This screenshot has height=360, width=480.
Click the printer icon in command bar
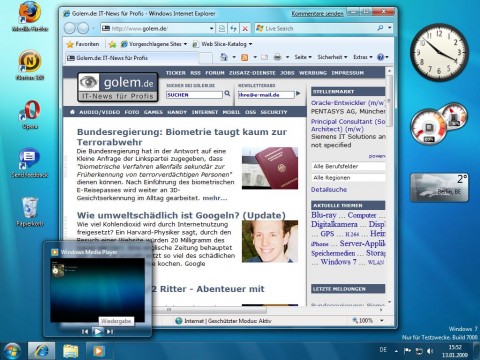pos(277,57)
